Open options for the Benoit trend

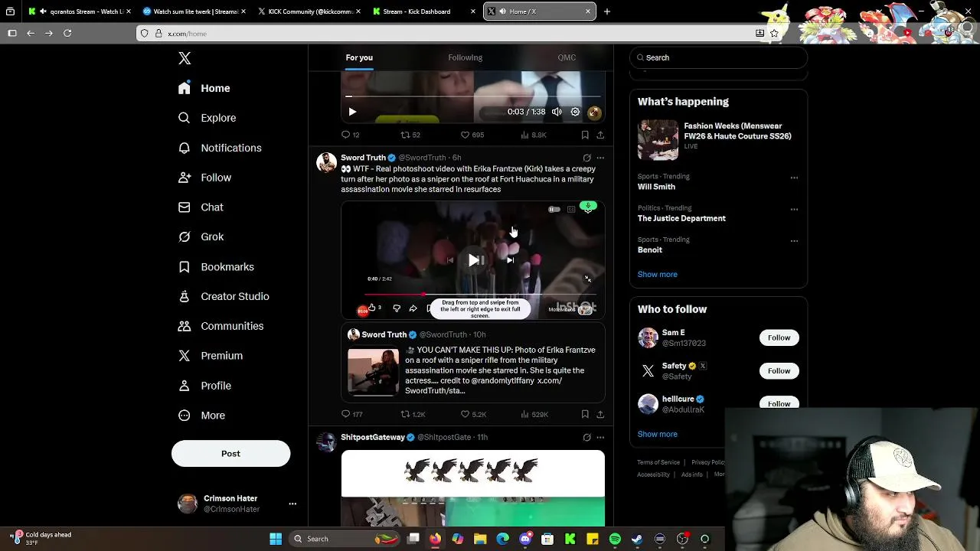[x=794, y=240]
